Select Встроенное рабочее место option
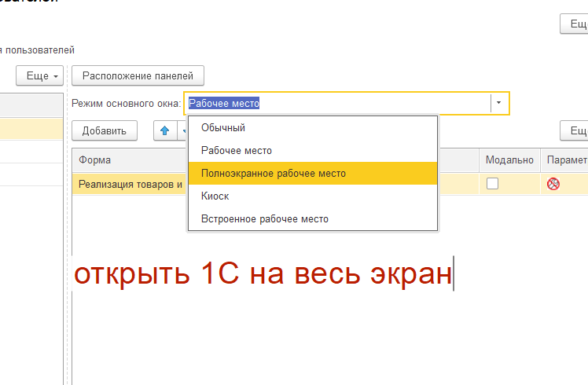The image size is (588, 385). point(313,219)
